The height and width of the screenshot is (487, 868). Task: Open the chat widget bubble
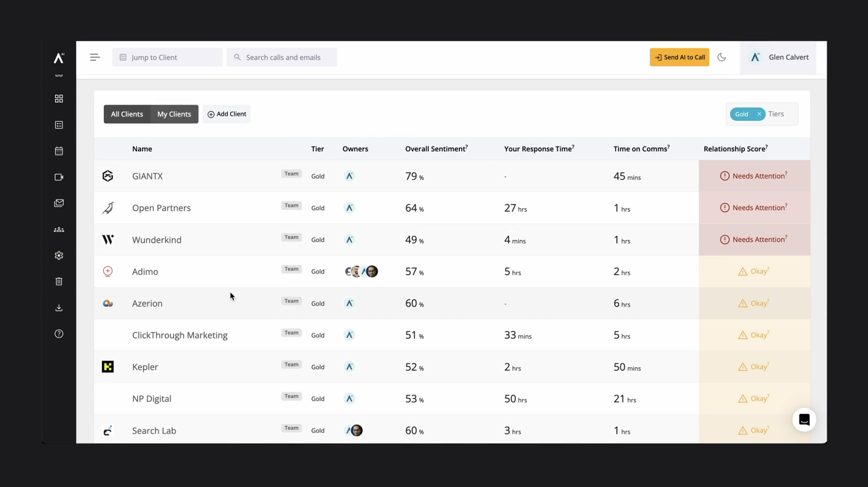[x=804, y=420]
